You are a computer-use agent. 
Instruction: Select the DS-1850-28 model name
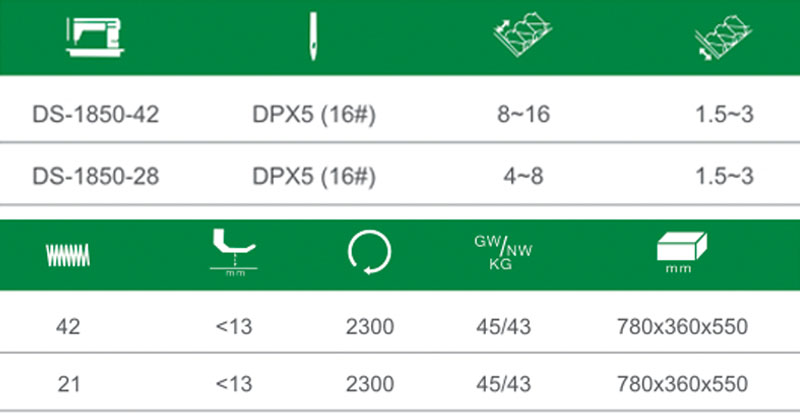[95, 178]
